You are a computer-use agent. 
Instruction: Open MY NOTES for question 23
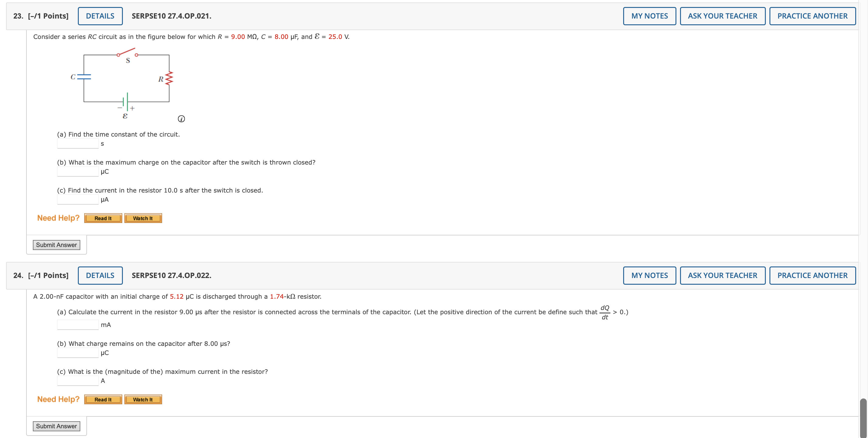coord(649,16)
